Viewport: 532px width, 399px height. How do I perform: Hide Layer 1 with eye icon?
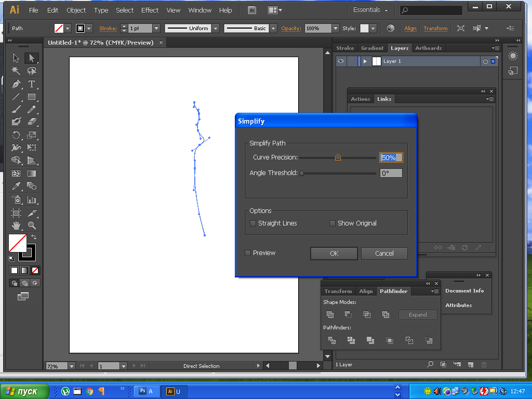[x=341, y=61]
